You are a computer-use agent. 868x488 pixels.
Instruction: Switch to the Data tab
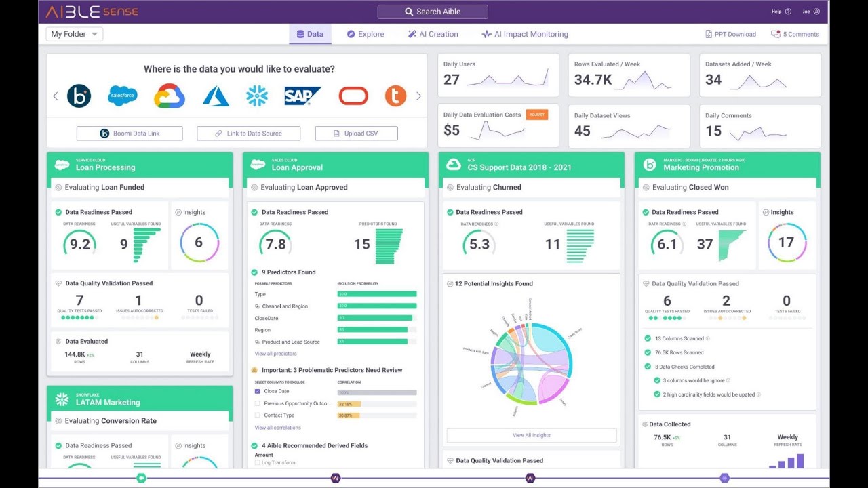[x=310, y=34]
